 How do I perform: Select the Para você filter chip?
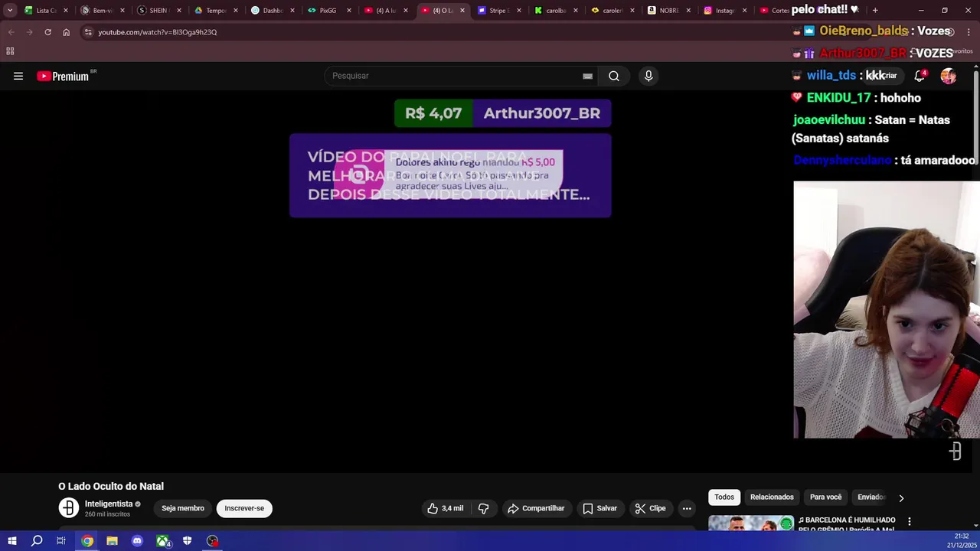click(x=825, y=497)
